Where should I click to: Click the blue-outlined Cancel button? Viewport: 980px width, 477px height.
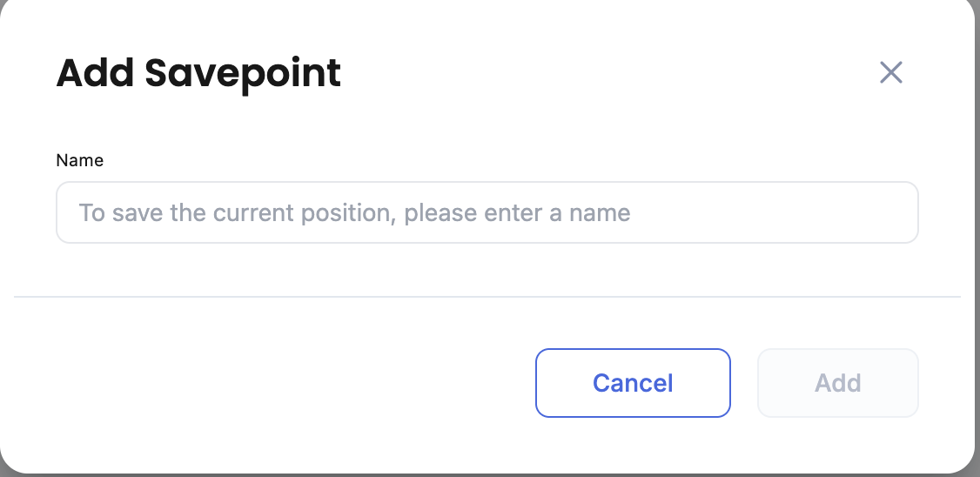click(633, 383)
